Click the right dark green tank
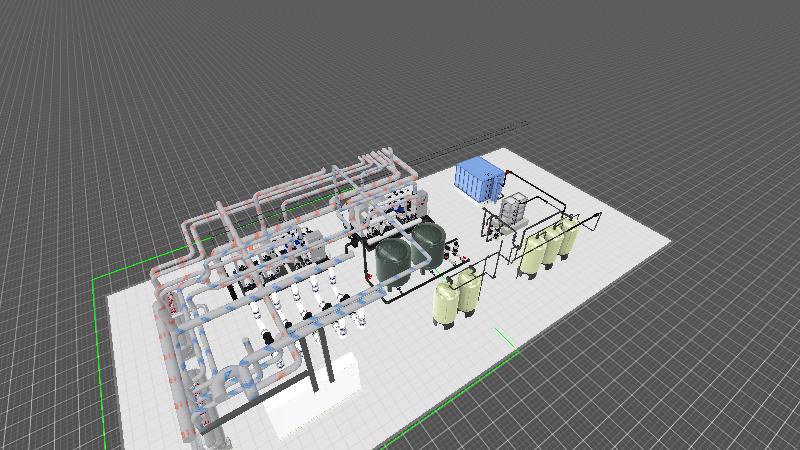Screen dimensions: 800x450 point(430,243)
